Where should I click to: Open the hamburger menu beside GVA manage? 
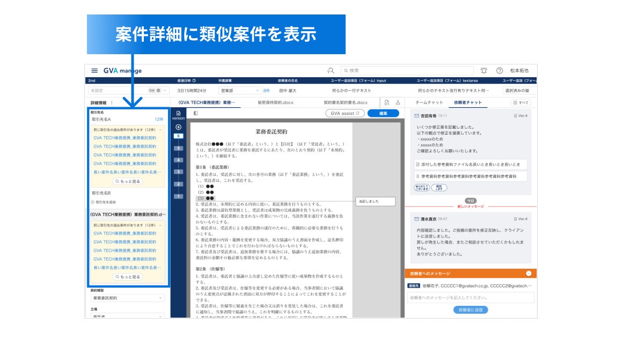(94, 70)
